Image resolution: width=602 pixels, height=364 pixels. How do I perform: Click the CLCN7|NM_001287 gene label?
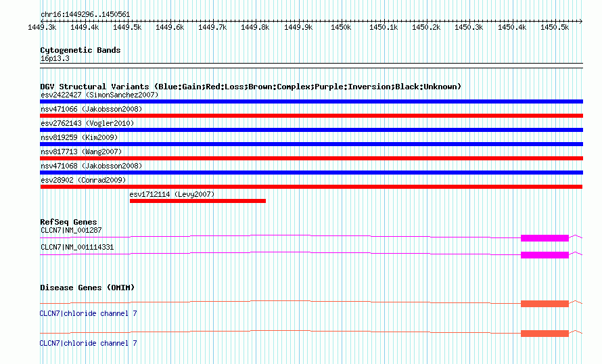pyautogui.click(x=71, y=231)
